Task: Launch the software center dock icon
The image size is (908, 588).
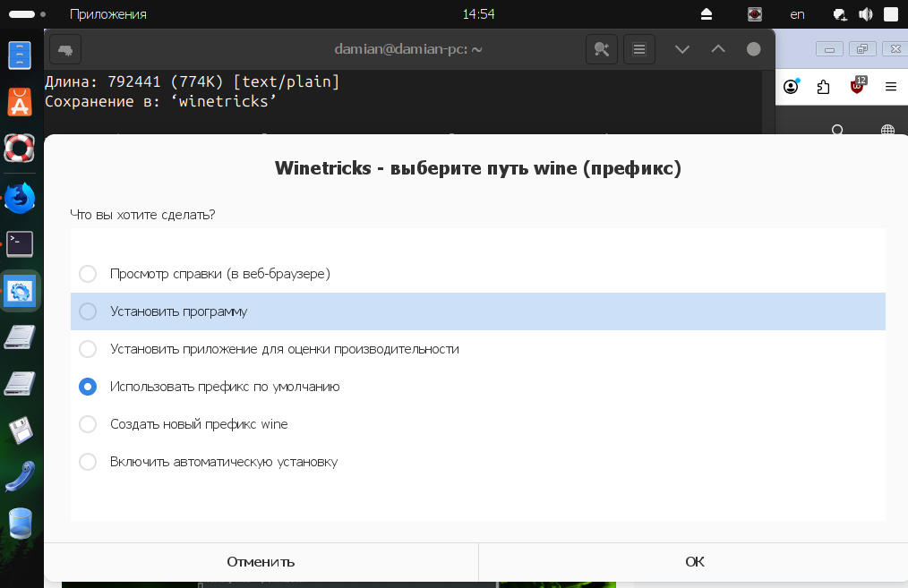Action: tap(20, 102)
